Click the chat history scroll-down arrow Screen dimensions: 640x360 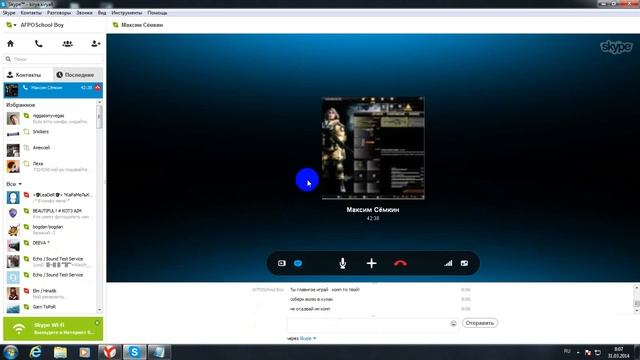pos(636,311)
